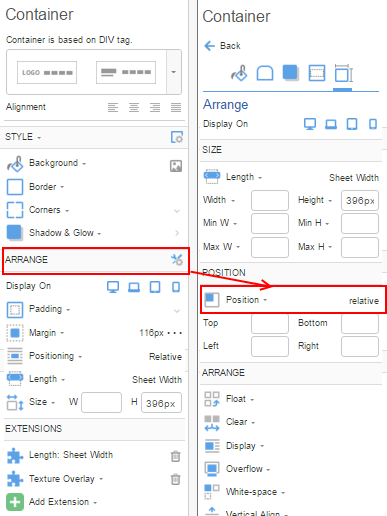Click the Shadow & Glow icon
The image size is (387, 516).
coord(15,233)
